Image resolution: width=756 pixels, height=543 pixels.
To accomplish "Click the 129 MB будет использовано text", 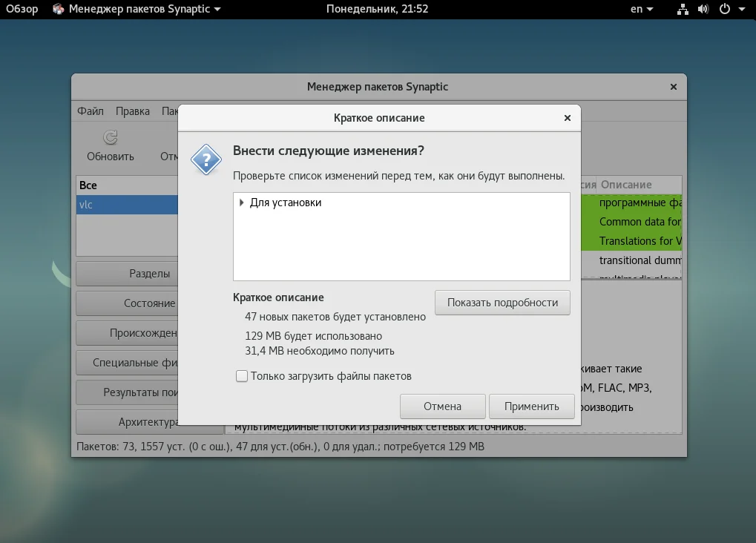I will point(313,336).
